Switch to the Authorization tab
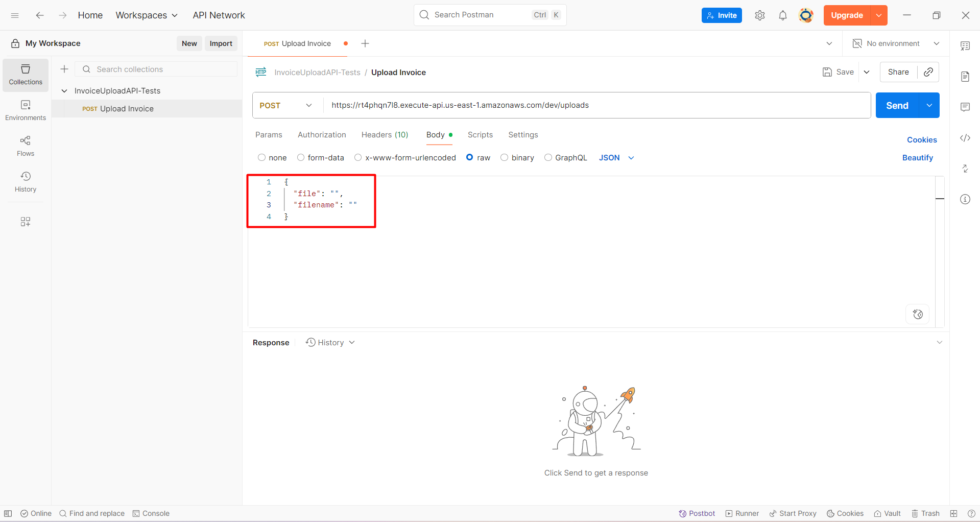The height and width of the screenshot is (522, 980). (x=322, y=135)
